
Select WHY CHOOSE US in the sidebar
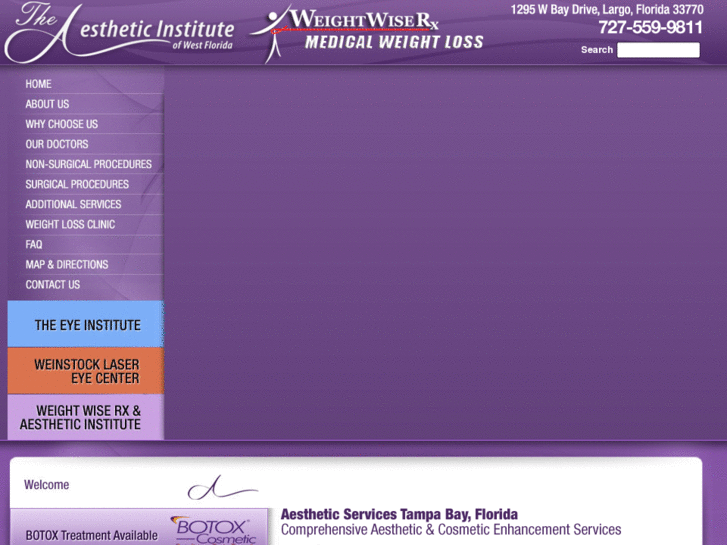tap(62, 124)
